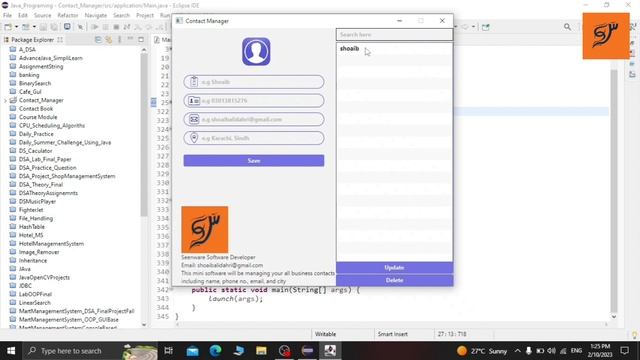640x360 pixels.
Task: Select the A_DSA project in Package Explorer
Action: click(27, 49)
